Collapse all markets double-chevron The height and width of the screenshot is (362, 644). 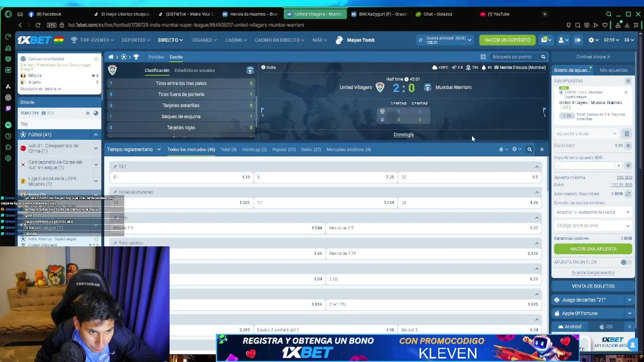pos(542,149)
